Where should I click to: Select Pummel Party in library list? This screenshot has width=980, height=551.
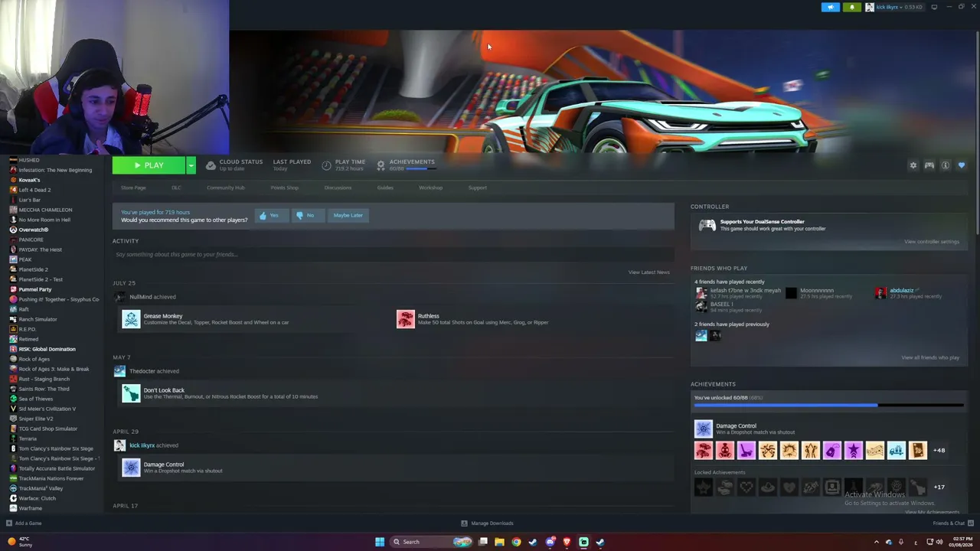click(34, 289)
